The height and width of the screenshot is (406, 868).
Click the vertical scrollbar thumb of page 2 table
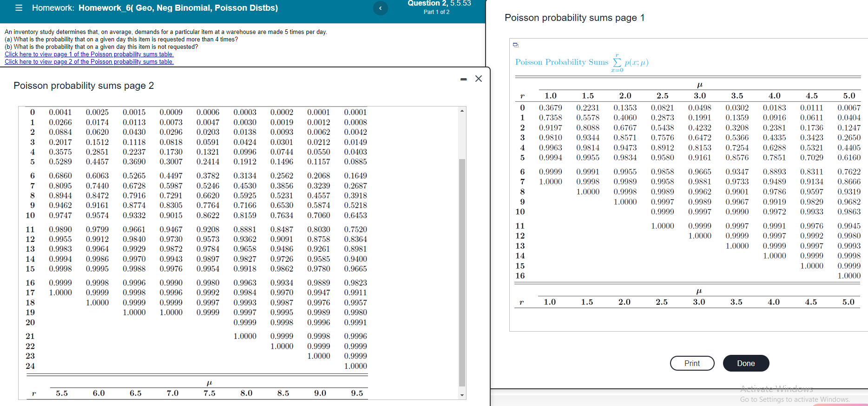coord(462,272)
